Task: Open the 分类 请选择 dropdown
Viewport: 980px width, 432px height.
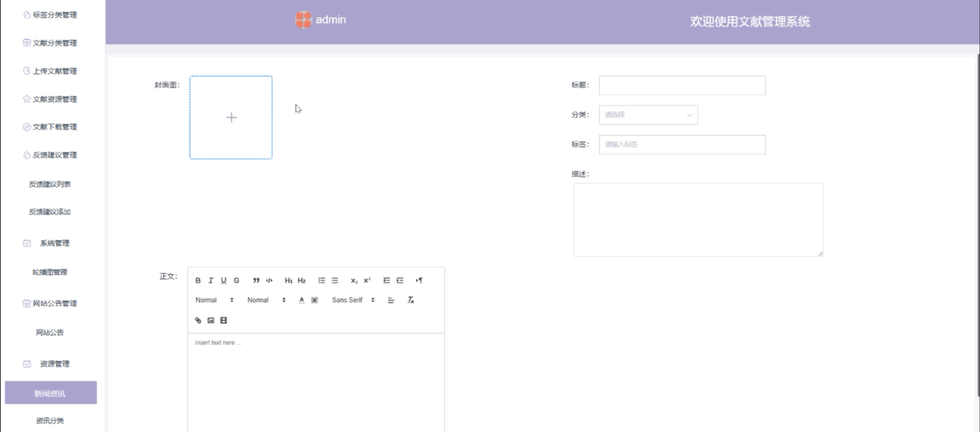Action: (x=648, y=115)
